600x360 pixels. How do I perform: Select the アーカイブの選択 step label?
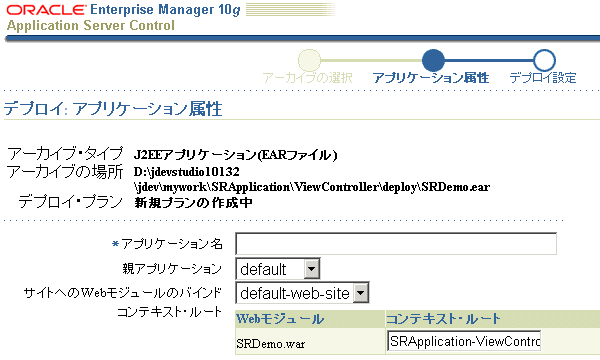point(307,78)
